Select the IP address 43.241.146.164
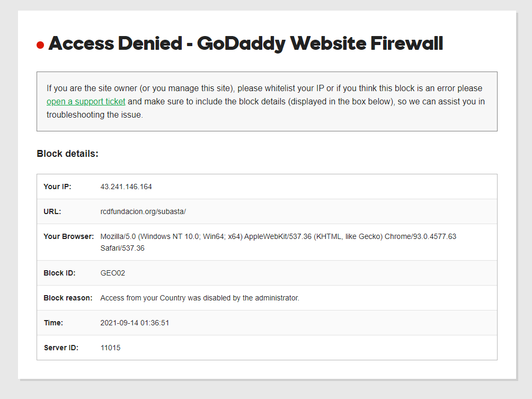Screen dimensions: 532x399 point(126,187)
